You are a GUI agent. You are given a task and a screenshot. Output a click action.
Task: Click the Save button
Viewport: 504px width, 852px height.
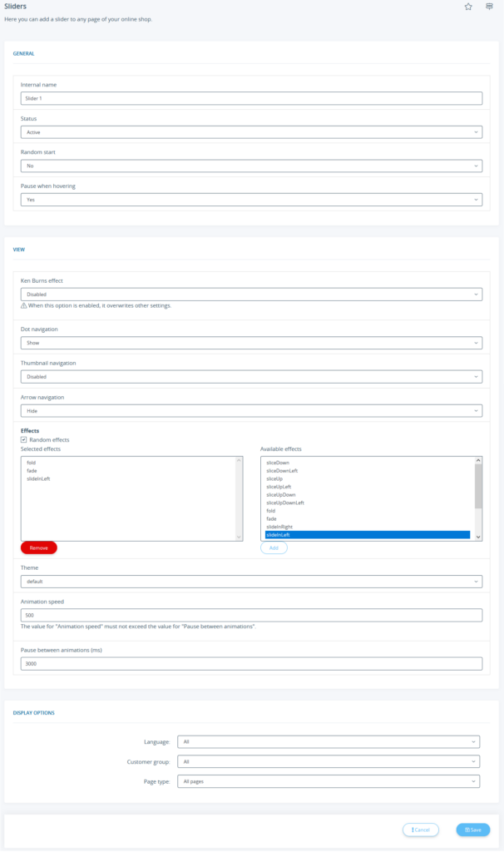[473, 830]
